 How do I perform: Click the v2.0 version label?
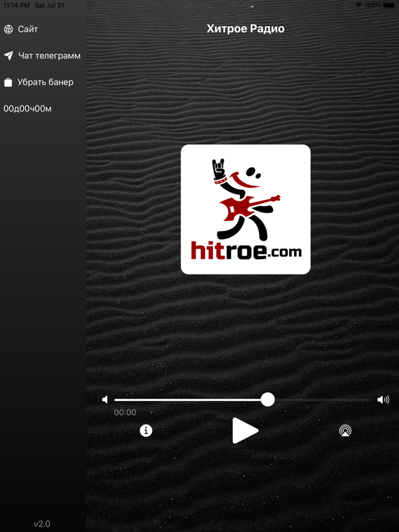(42, 523)
